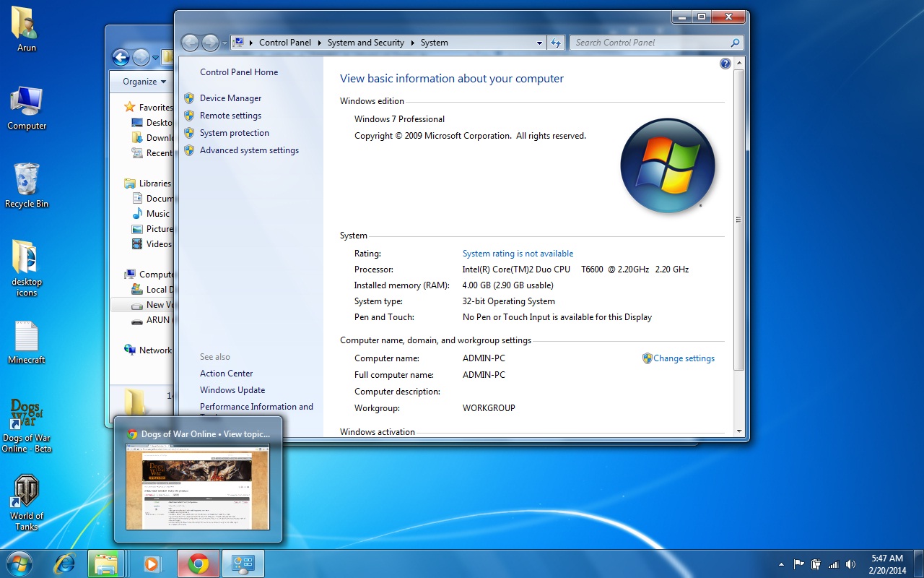924x578 pixels.
Task: Open Advanced system settings
Action: point(249,150)
